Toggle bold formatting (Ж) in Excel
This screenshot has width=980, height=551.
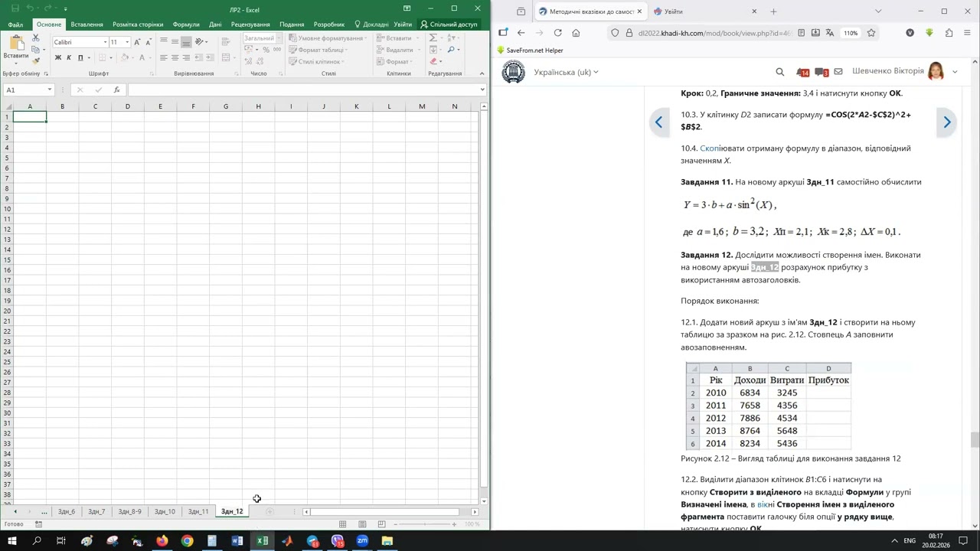point(58,57)
